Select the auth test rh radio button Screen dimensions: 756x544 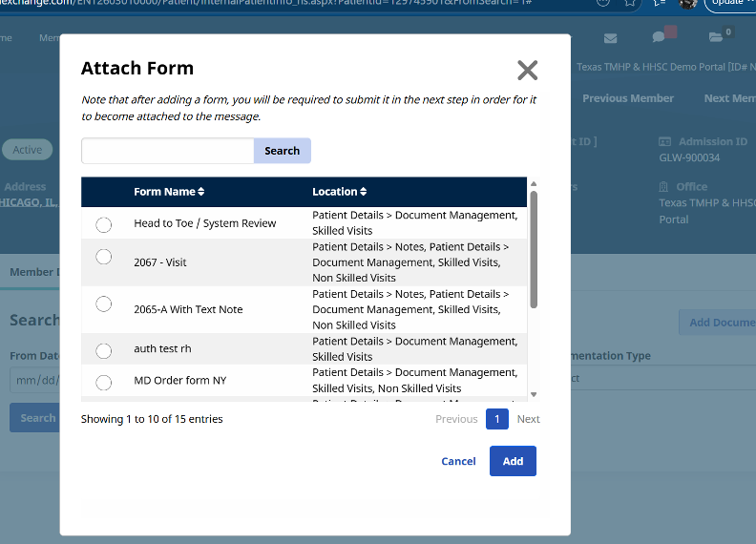tap(104, 350)
